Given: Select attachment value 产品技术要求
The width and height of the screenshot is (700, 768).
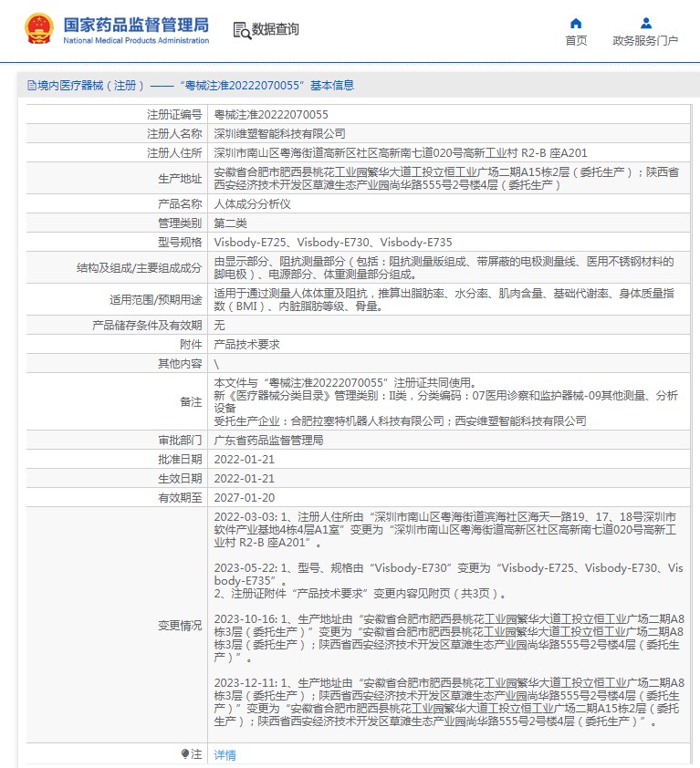Looking at the screenshot, I should point(246,345).
